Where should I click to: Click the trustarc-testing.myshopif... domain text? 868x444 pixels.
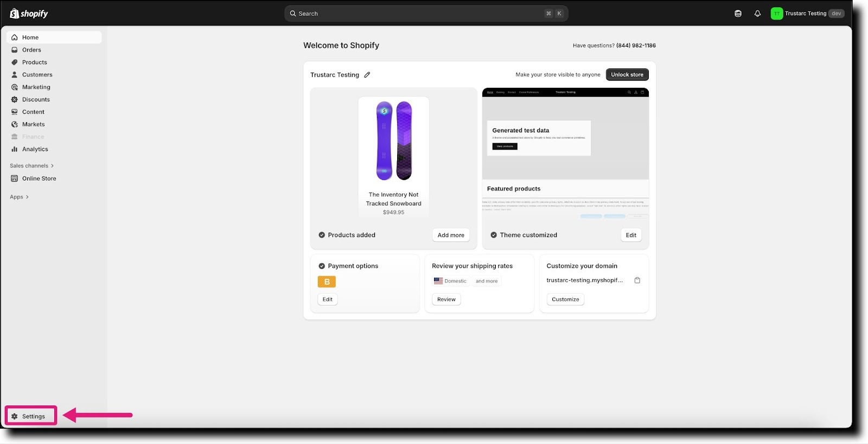tap(585, 280)
